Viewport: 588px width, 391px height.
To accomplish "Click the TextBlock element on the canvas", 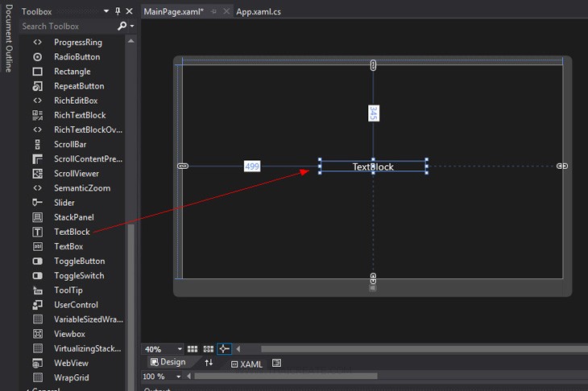I will pos(373,167).
